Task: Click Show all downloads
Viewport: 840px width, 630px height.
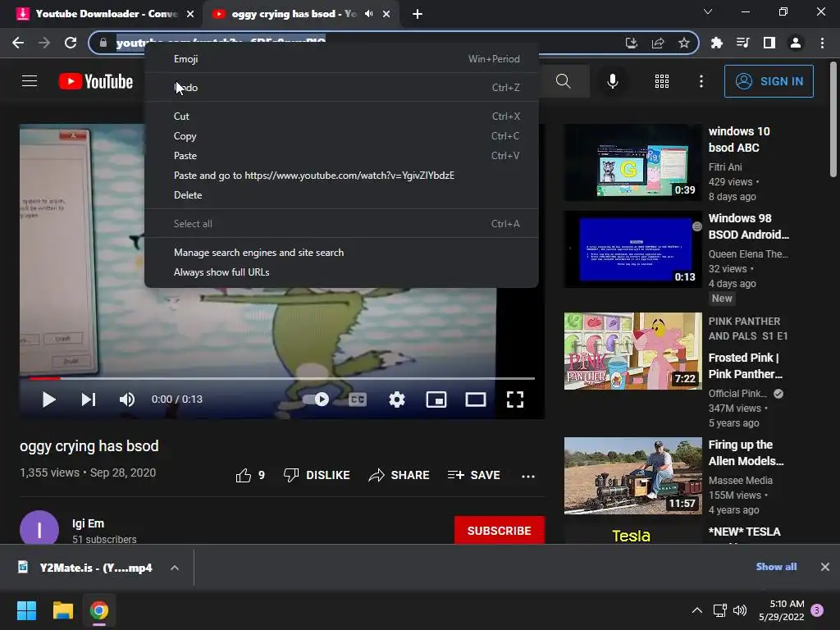Action: pyautogui.click(x=776, y=567)
